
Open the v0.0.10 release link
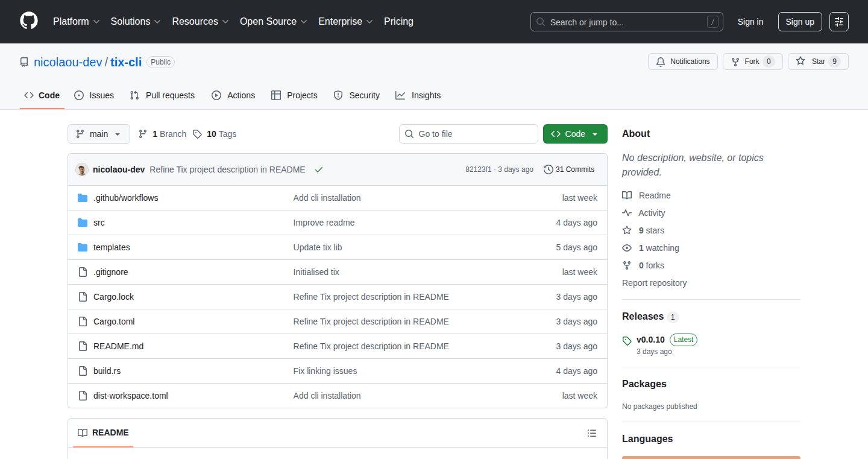pyautogui.click(x=650, y=340)
